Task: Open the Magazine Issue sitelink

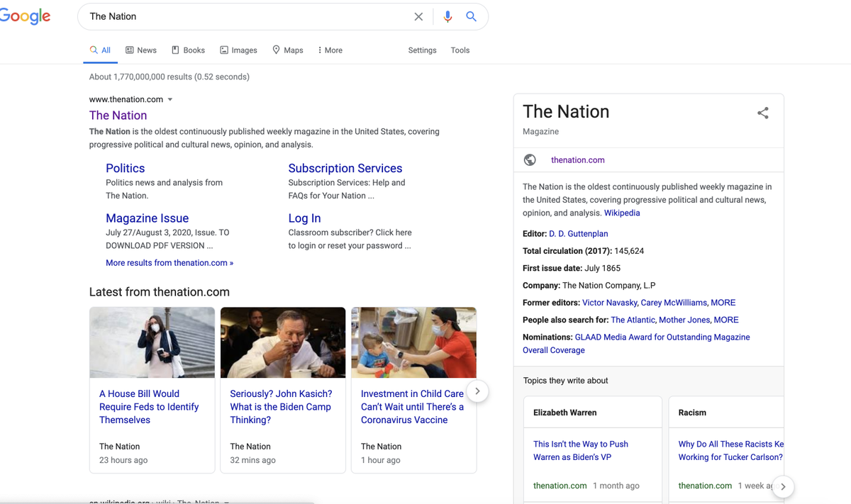Action: tap(147, 218)
